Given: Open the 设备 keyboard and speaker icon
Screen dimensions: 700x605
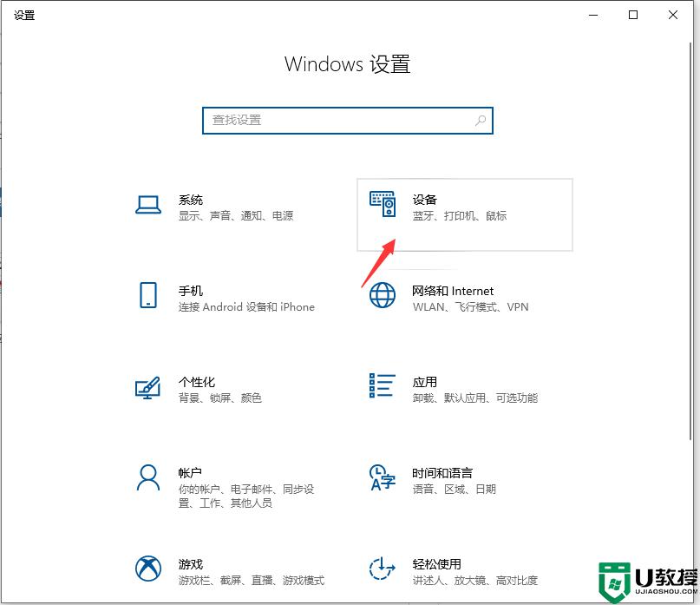Looking at the screenshot, I should pyautogui.click(x=383, y=204).
